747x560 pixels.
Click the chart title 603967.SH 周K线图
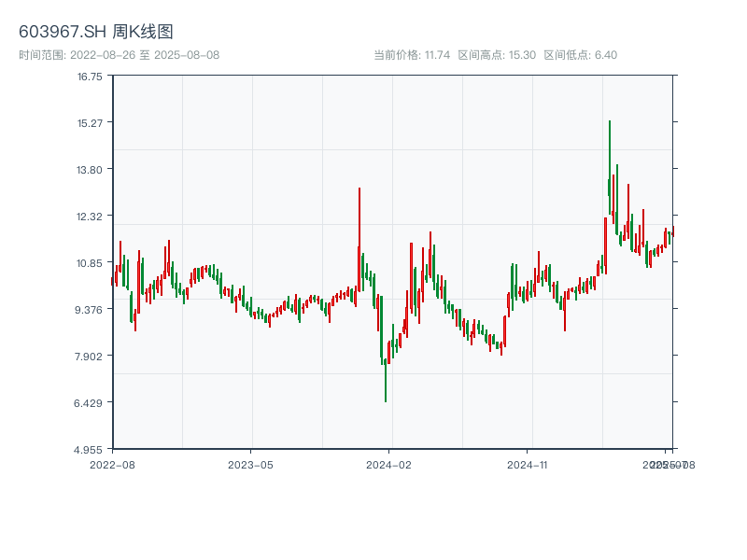[96, 32]
